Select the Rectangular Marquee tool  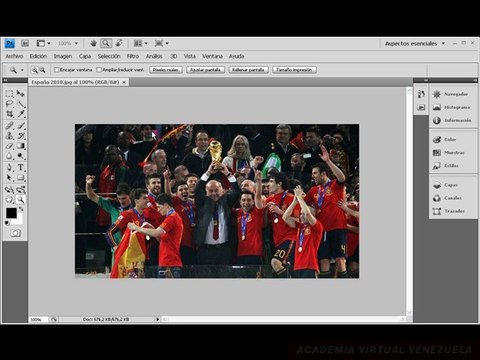click(9, 94)
